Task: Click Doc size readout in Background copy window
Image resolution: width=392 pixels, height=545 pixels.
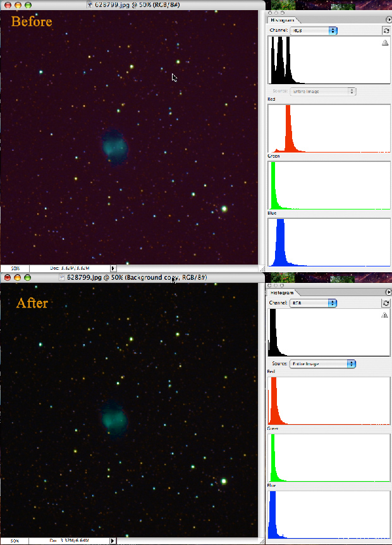Action: point(70,541)
